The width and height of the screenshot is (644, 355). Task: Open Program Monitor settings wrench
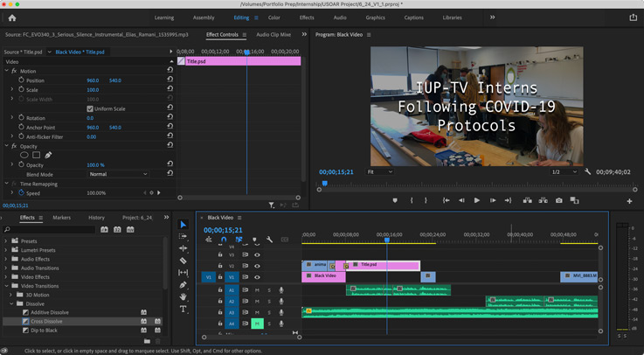(x=588, y=171)
